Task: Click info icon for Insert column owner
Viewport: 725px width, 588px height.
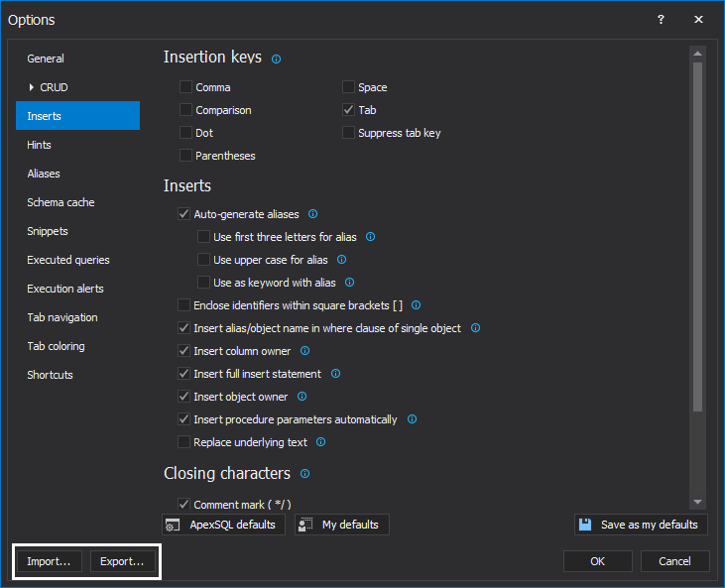Action: pos(304,351)
